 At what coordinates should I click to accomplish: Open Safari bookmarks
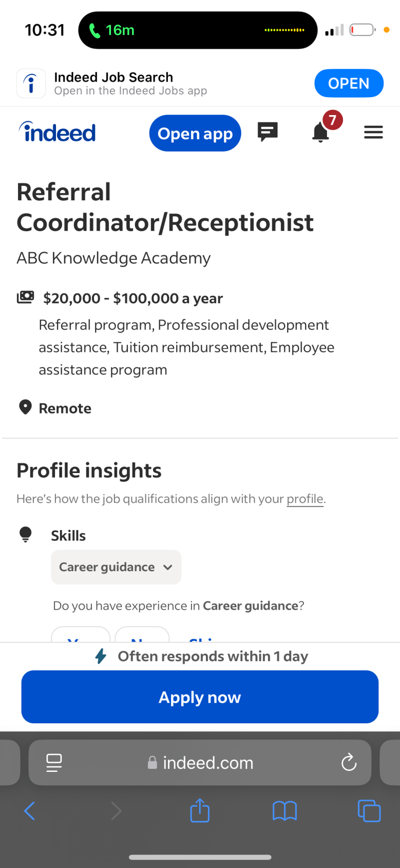[x=284, y=811]
